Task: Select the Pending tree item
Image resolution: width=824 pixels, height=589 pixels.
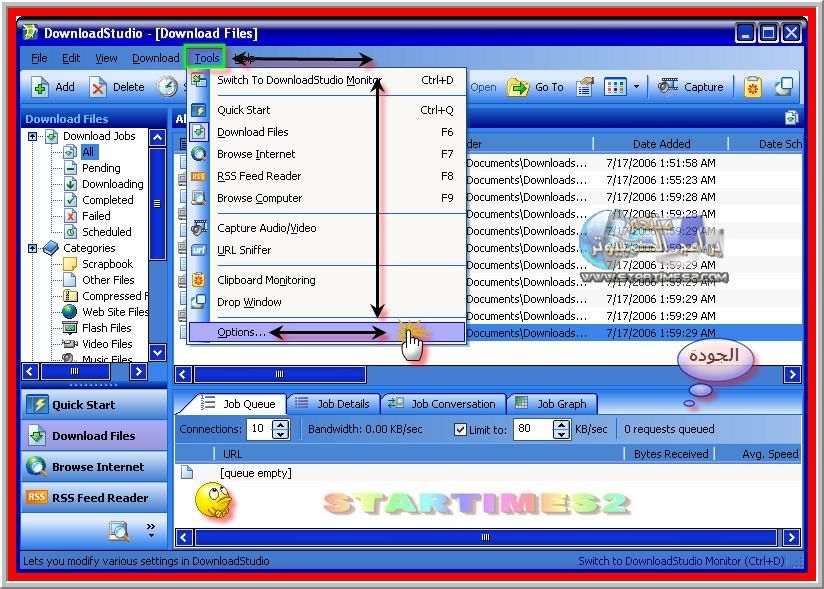Action: point(101,168)
